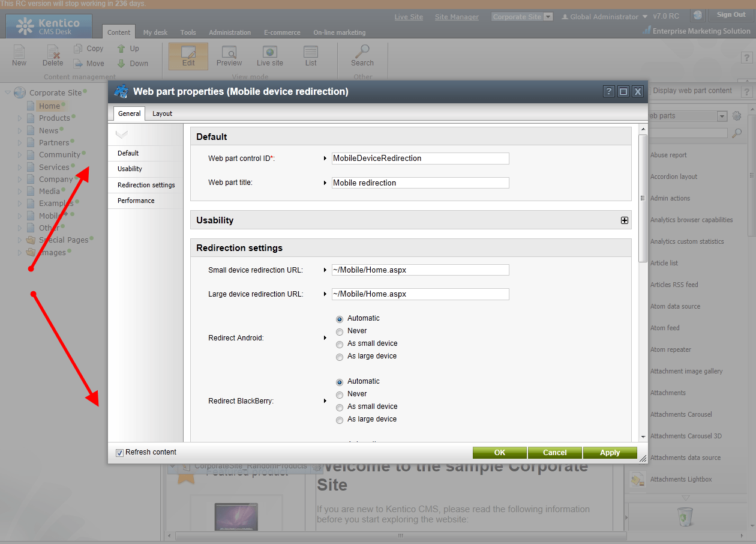Open the General tab
The width and height of the screenshot is (756, 544).
point(129,113)
